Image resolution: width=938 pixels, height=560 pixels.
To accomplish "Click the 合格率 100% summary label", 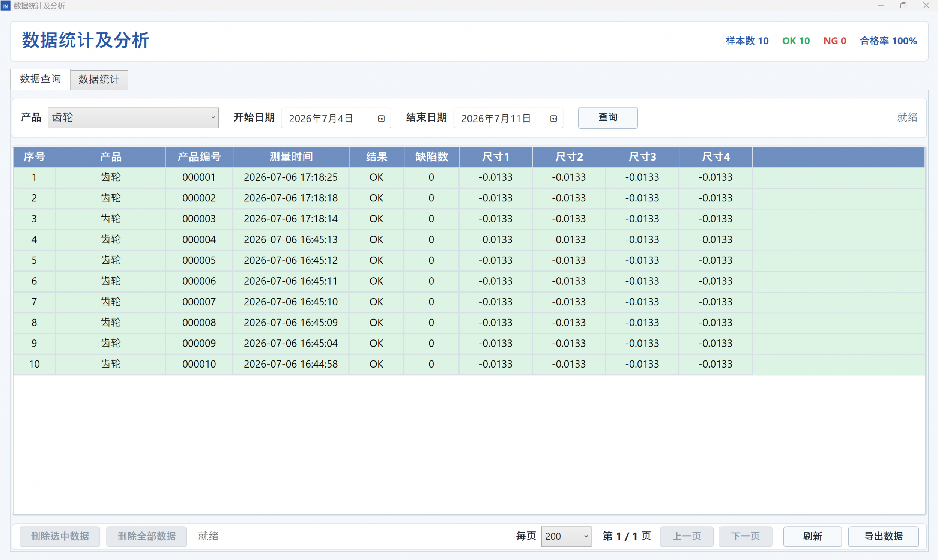I will point(888,41).
